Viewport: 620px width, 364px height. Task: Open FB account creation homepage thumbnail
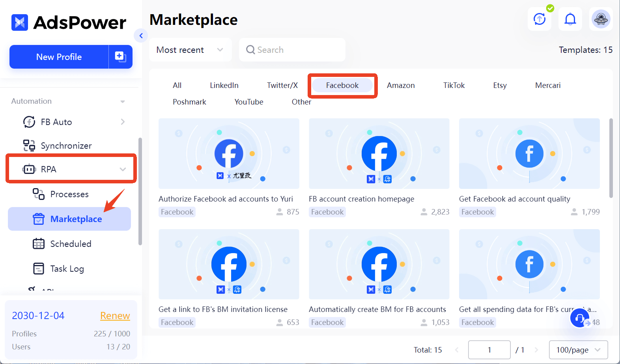tap(379, 153)
